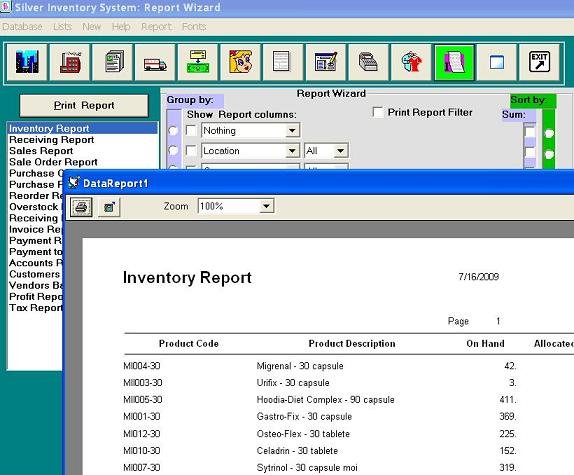
Task: Open the Nothing column dropdown
Action: point(292,131)
